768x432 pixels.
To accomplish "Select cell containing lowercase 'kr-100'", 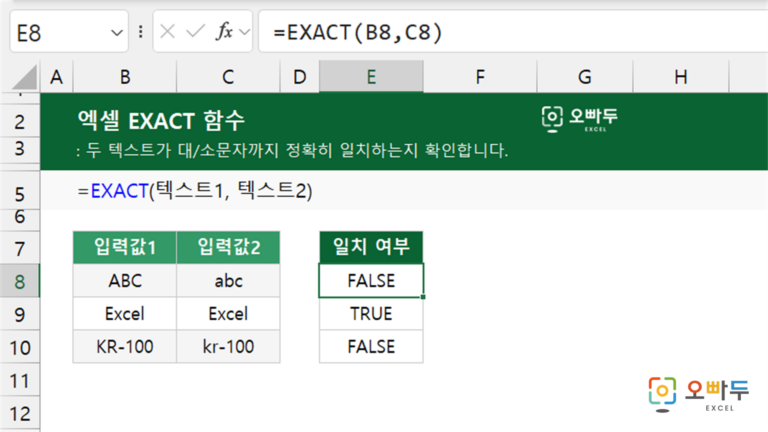I will click(228, 347).
